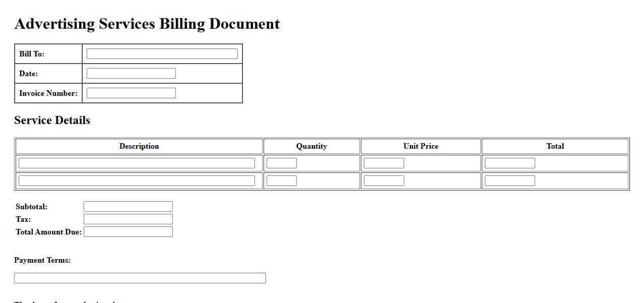The height and width of the screenshot is (303, 644).
Task: Click the Bill To input field
Action: (x=162, y=54)
